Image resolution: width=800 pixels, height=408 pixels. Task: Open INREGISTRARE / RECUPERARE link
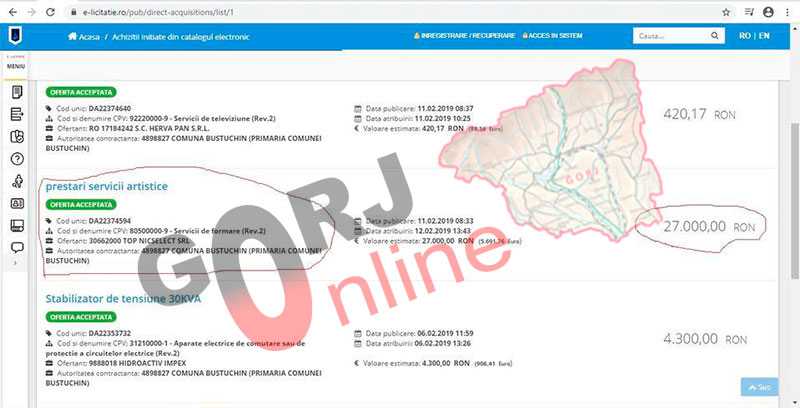point(464,36)
